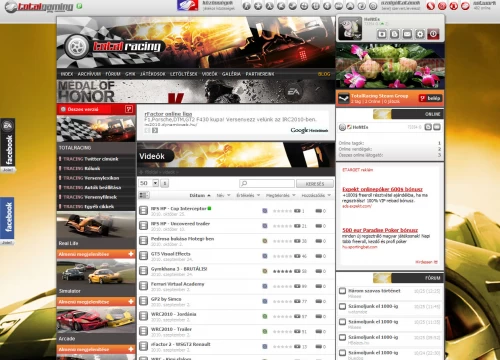Screen dimensions: 500x360
Task: Click the totalgaming logo in top bar
Action: click(x=39, y=7)
